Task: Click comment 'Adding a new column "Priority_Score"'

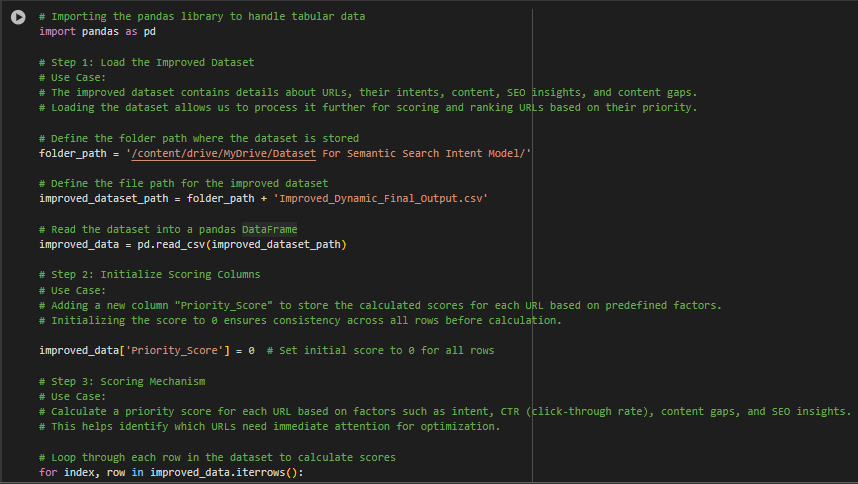Action: tap(380, 305)
